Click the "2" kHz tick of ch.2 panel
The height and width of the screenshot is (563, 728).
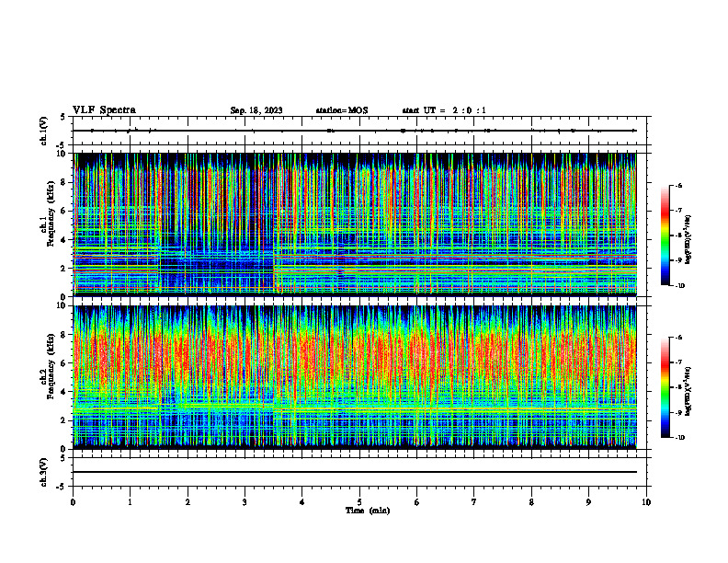coord(64,420)
